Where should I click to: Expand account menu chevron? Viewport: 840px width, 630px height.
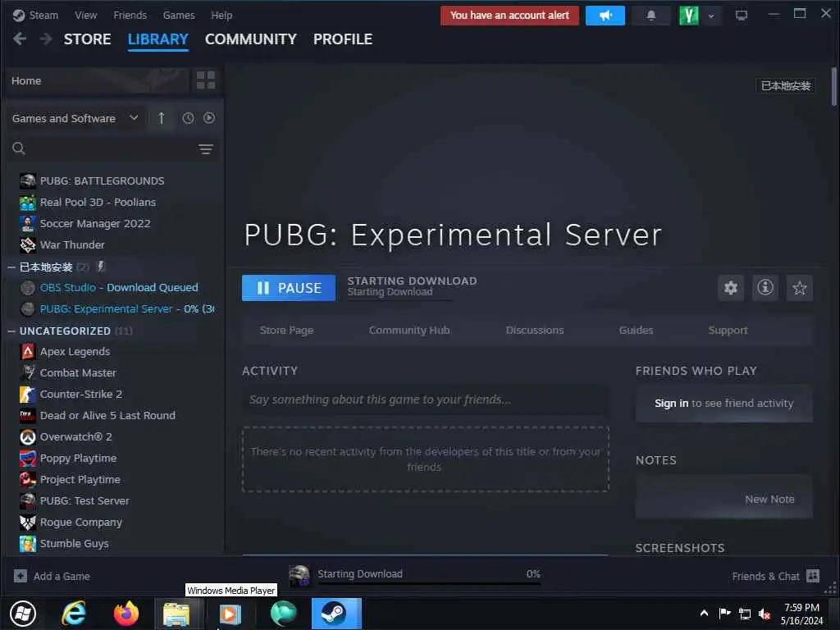click(x=711, y=16)
